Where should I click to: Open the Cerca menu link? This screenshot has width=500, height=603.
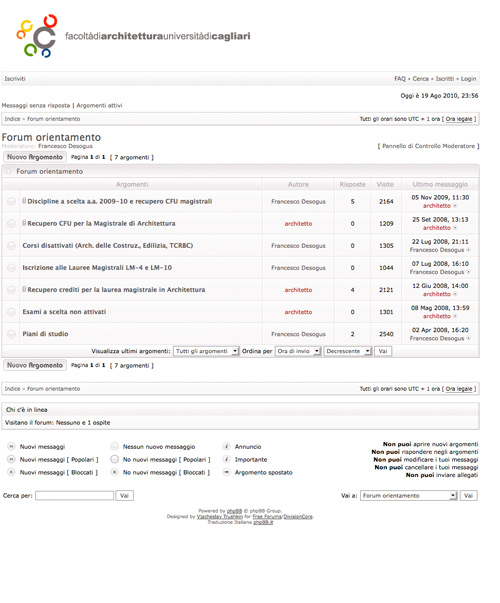point(420,78)
